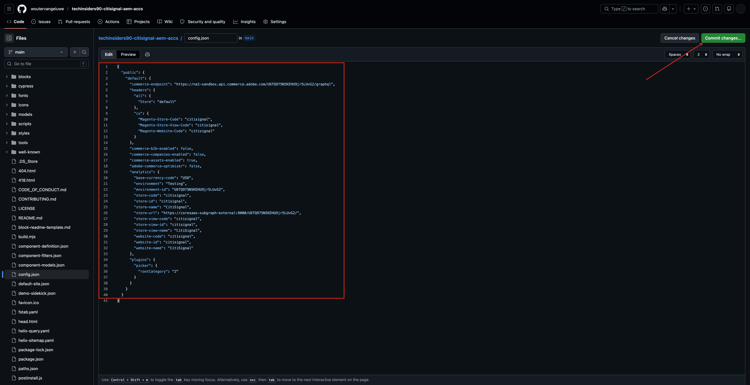This screenshot has width=750, height=385.
Task: Open the create new plus dropdown
Action: [691, 9]
